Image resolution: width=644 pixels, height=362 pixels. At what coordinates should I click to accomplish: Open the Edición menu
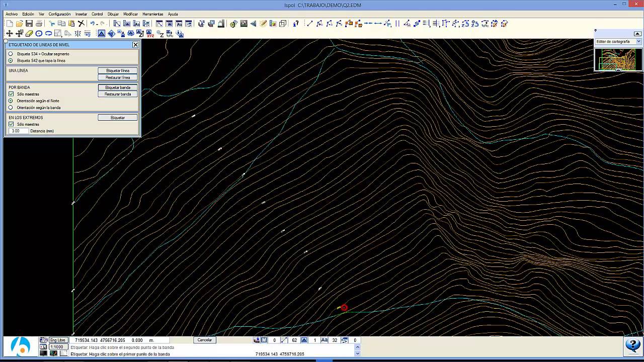point(28,14)
